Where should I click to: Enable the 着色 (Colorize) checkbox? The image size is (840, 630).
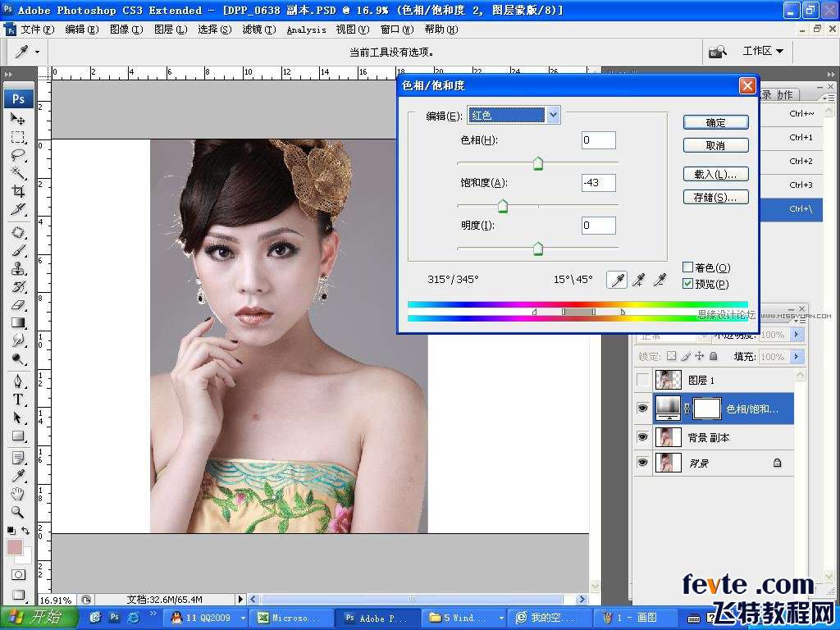(x=688, y=267)
